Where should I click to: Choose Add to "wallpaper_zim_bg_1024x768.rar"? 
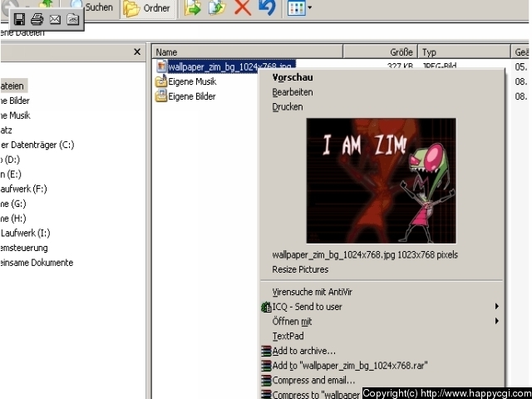pos(350,366)
